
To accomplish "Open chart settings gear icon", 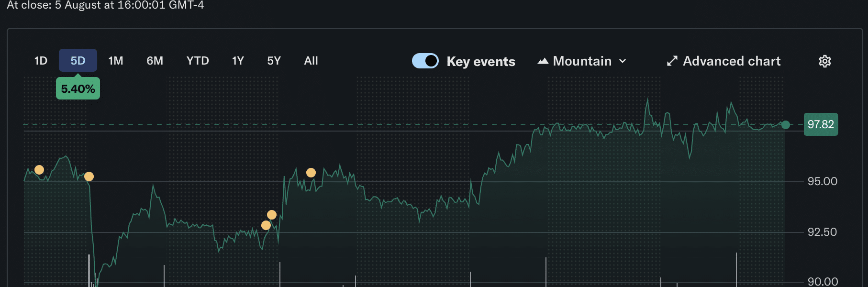I will pos(824,61).
